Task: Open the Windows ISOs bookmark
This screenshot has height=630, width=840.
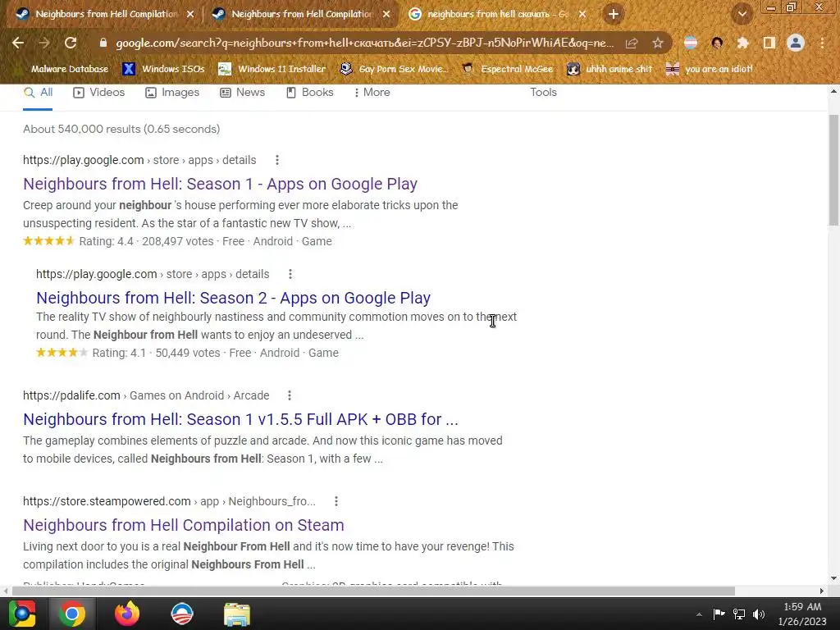Action: 163,69
